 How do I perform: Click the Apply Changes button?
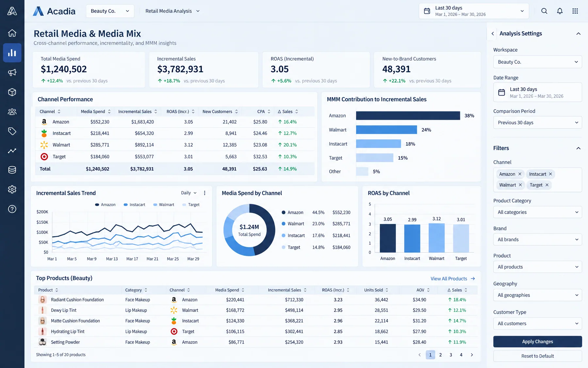coord(538,342)
